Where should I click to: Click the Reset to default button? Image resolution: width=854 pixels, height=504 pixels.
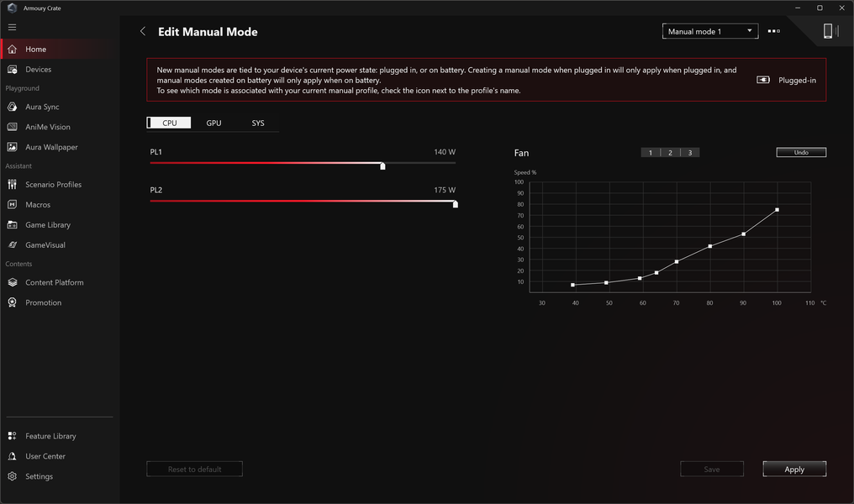click(194, 470)
